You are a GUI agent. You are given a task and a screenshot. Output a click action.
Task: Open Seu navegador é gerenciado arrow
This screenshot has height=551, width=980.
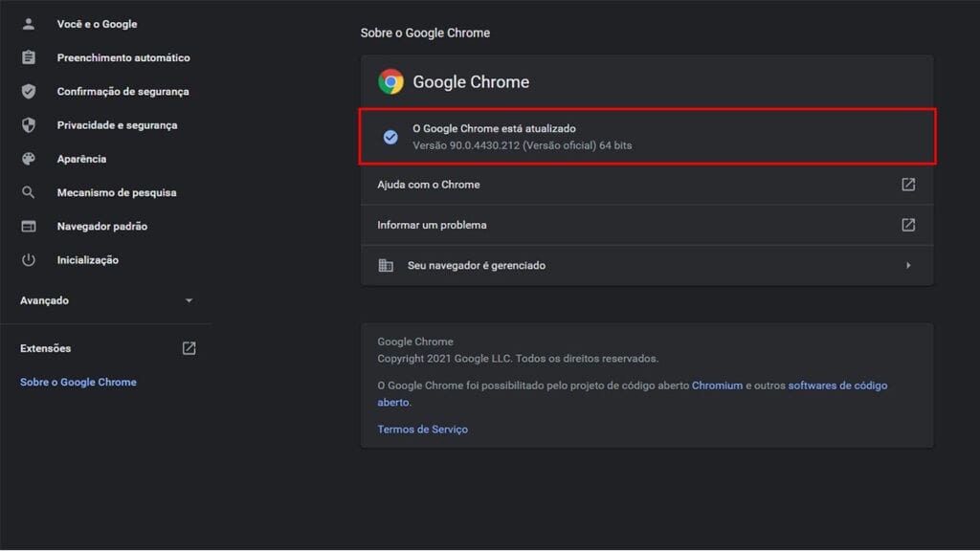click(908, 266)
